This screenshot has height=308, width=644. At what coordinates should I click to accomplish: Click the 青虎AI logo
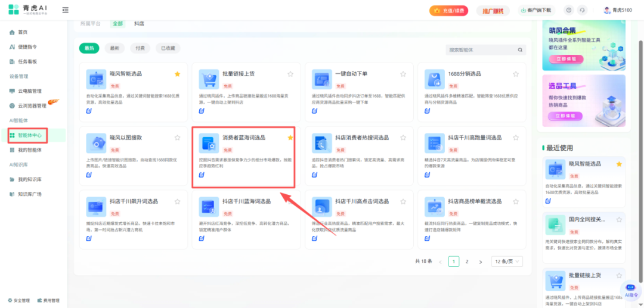(28, 10)
